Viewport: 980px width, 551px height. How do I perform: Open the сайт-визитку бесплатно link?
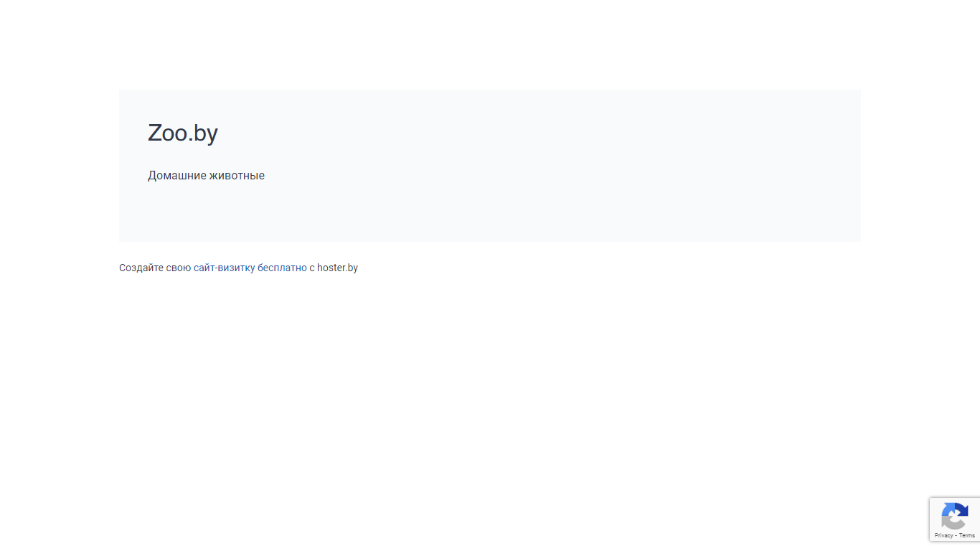click(x=250, y=268)
